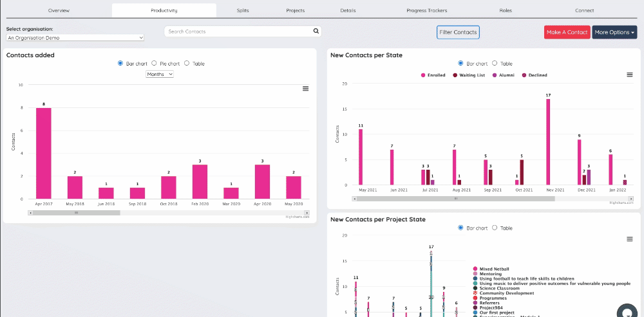Select Bar chart for Contacts added
The image size is (644, 317).
[x=120, y=63]
